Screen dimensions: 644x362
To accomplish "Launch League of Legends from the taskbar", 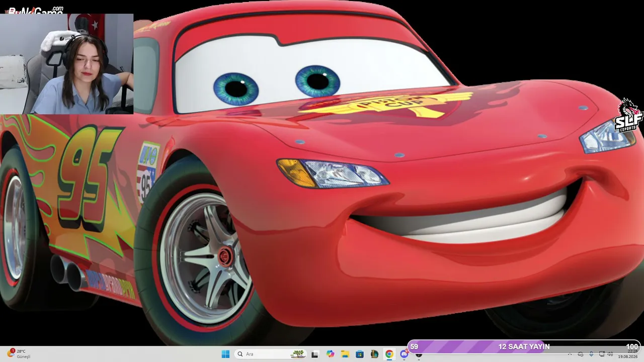I will (374, 354).
